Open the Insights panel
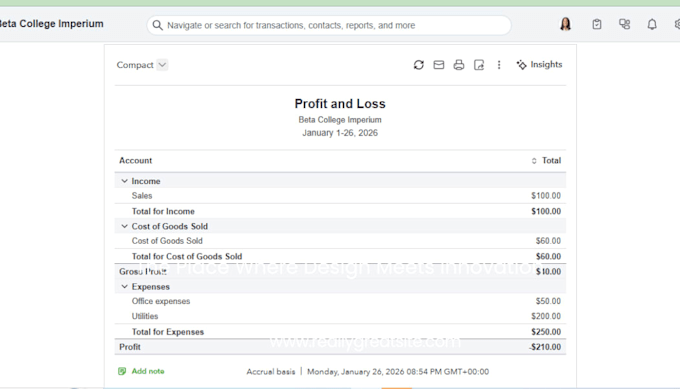Screen dimensions: 680x389 (x=539, y=65)
